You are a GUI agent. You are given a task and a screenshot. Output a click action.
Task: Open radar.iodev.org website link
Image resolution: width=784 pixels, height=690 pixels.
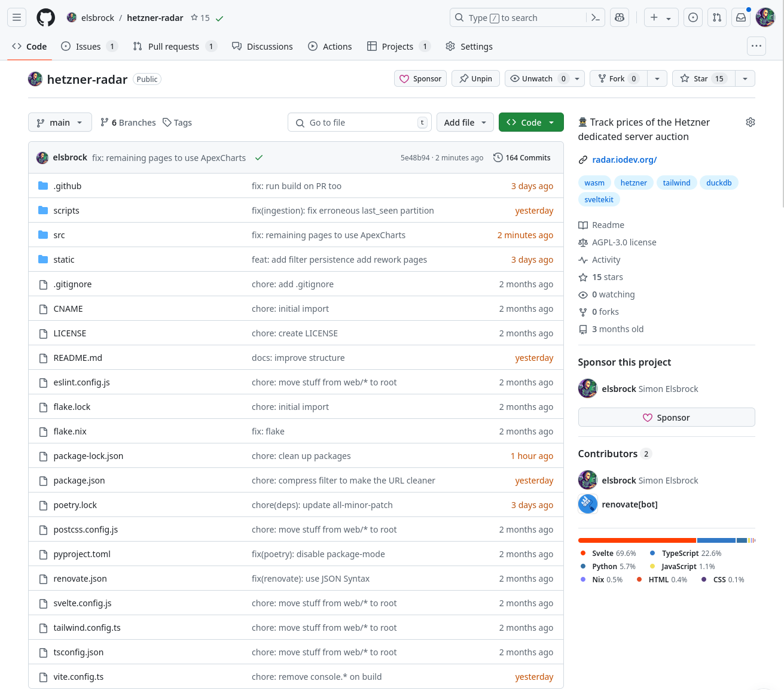[624, 160]
